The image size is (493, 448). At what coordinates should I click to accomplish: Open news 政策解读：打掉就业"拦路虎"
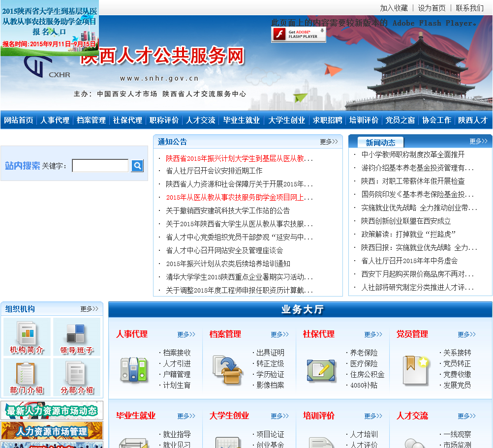(x=408, y=235)
